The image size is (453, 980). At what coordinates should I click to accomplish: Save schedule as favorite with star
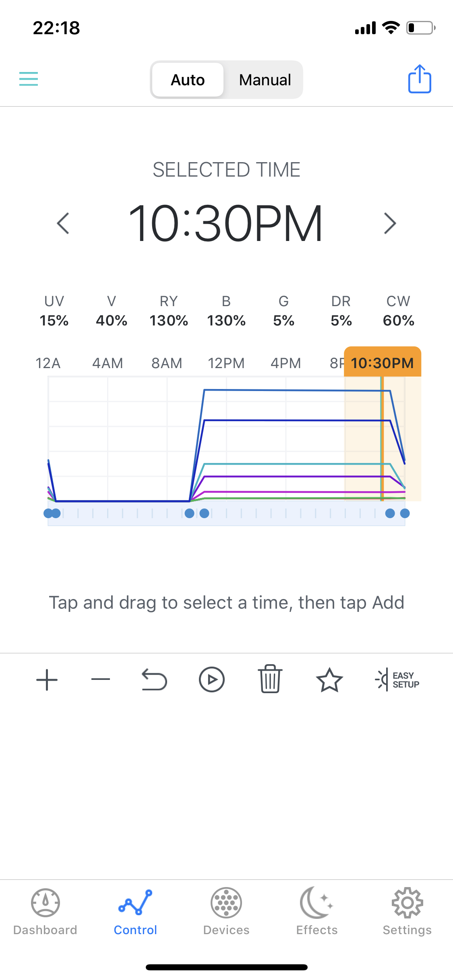pos(329,680)
